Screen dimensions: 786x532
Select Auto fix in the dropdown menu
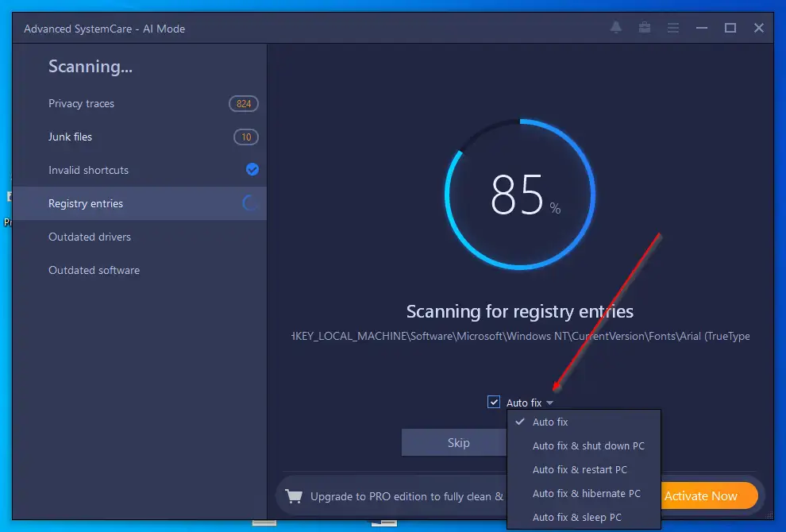(x=584, y=422)
